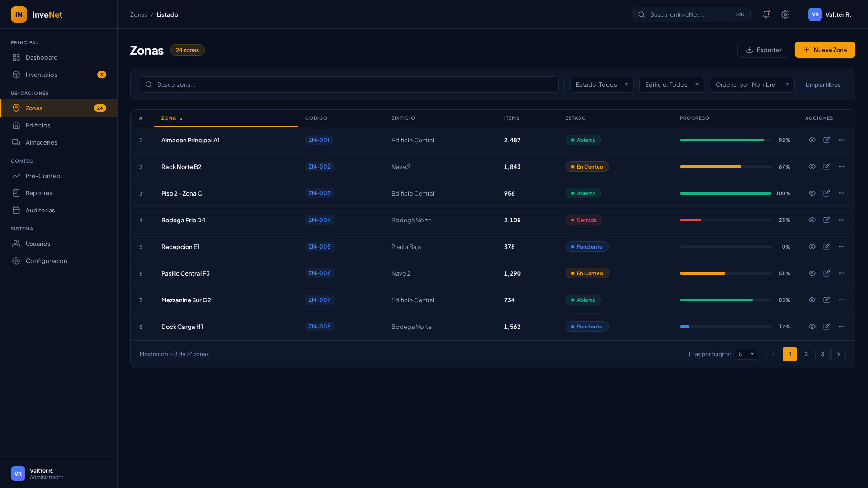The height and width of the screenshot is (488, 868).
Task: Go to next page arrow
Action: coord(838,354)
